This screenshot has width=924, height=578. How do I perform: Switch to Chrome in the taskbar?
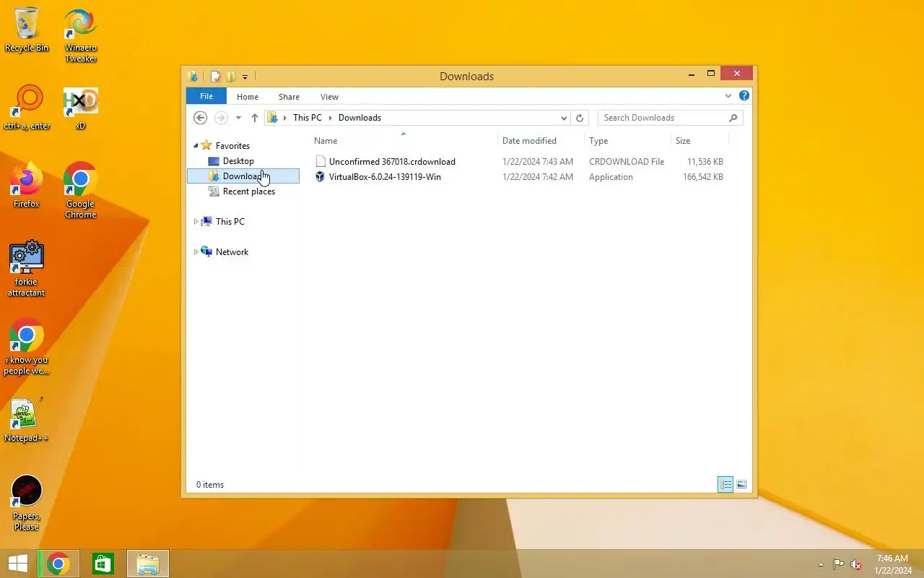pyautogui.click(x=58, y=564)
